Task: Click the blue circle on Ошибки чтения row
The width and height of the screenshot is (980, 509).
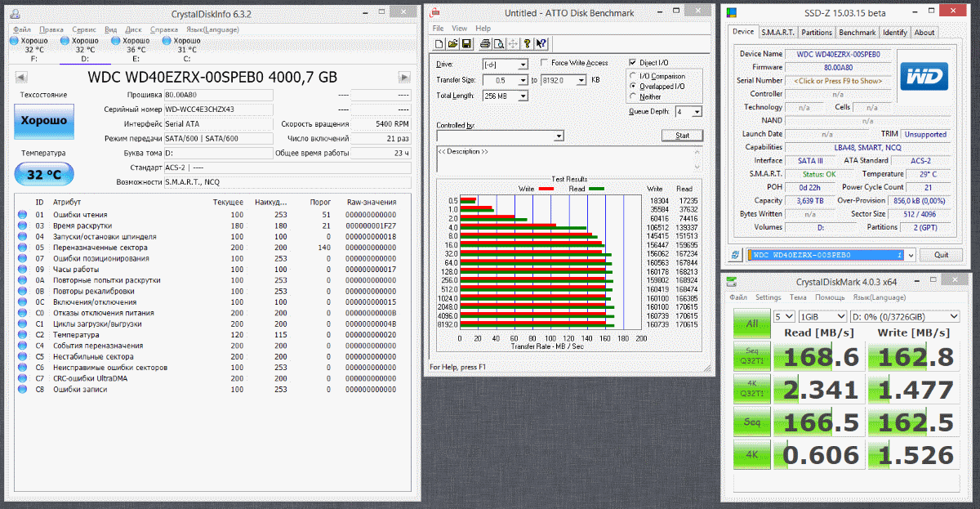Action: click(x=22, y=215)
